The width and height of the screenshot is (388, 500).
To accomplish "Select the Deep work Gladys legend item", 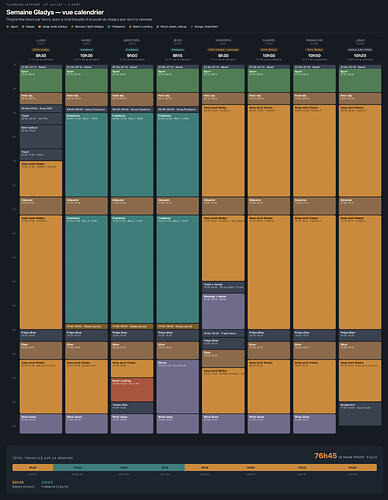I will [x=53, y=27].
